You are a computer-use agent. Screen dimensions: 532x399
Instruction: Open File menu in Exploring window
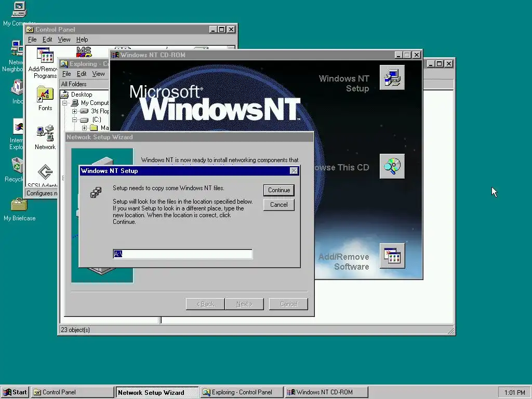pyautogui.click(x=66, y=74)
